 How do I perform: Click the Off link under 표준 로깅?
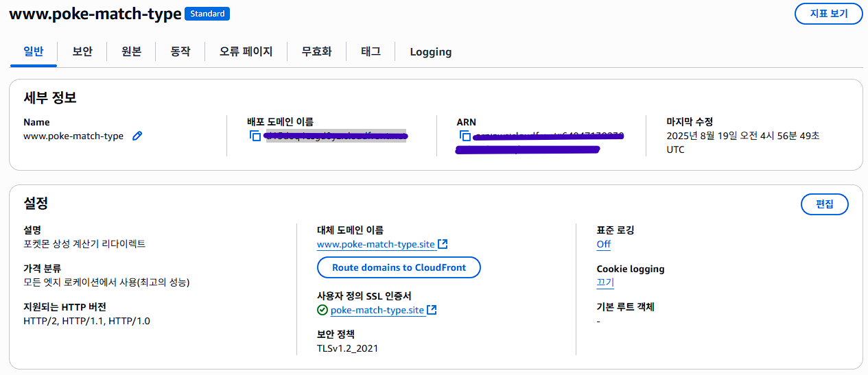coord(603,244)
